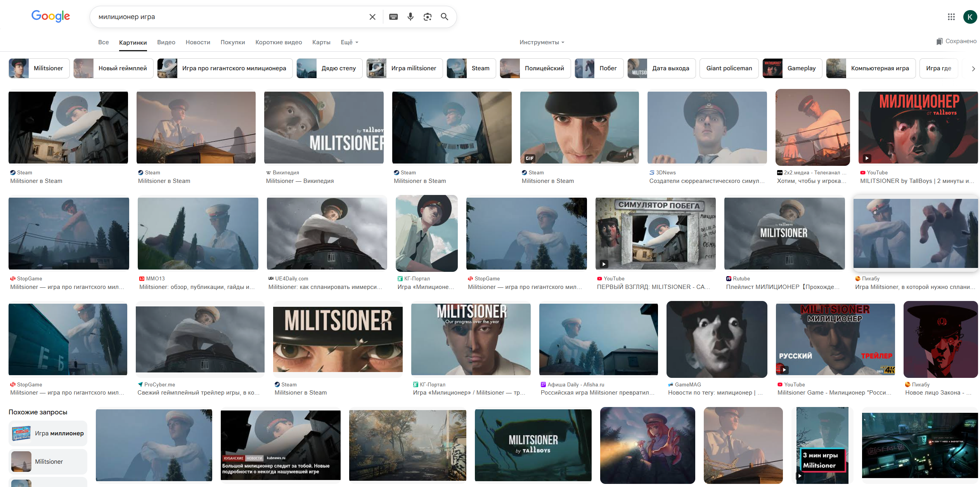Open the 3DNews Создатели сюрреалистического result link
Image resolution: width=980 pixels, height=487 pixels.
(707, 181)
